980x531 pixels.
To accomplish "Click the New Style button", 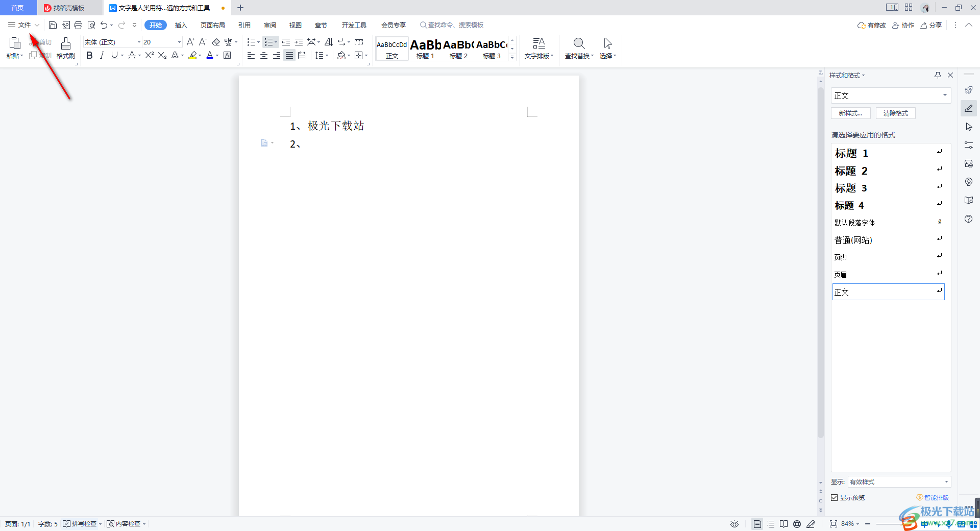I will pos(850,113).
